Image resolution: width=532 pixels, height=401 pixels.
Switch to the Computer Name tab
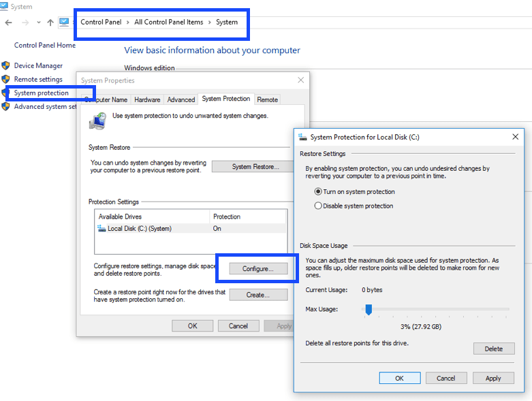pyautogui.click(x=106, y=99)
